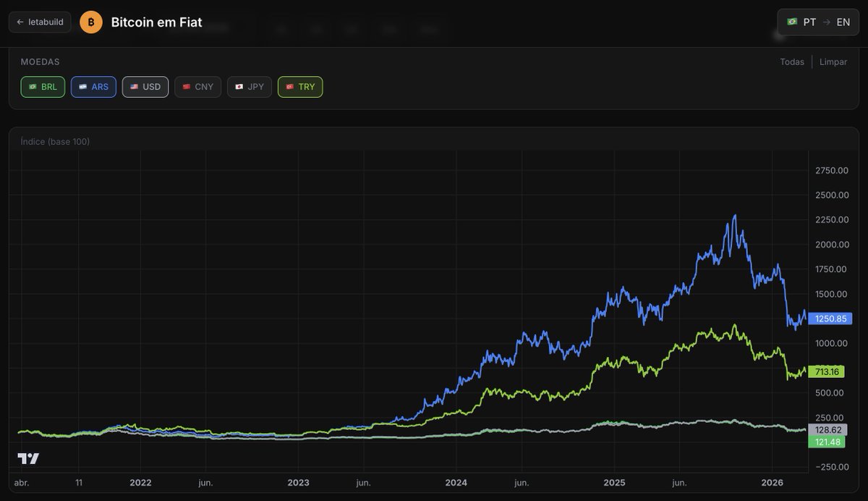The image size is (868, 501).
Task: Toggle the USD currency chip
Action: click(145, 87)
